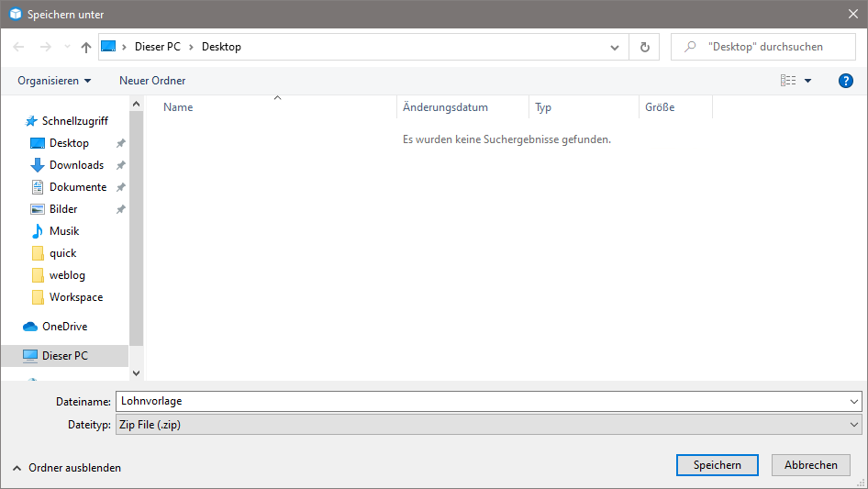Select Downloads in Schnellzugriff
This screenshot has width=868, height=489.
(x=76, y=165)
